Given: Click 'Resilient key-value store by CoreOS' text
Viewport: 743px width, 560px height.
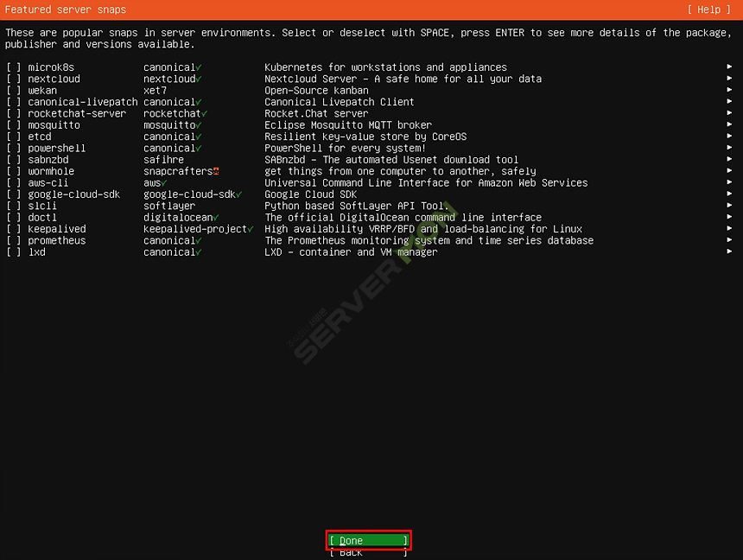Looking at the screenshot, I should tap(365, 137).
